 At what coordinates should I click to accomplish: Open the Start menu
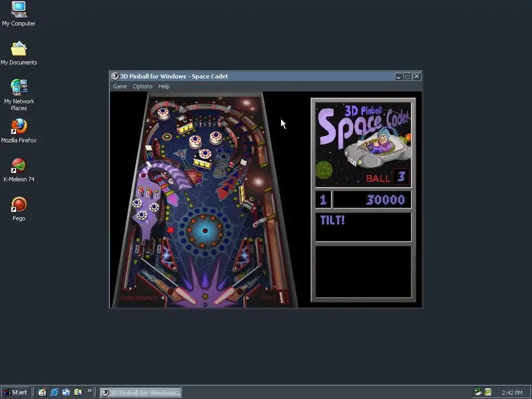point(15,393)
